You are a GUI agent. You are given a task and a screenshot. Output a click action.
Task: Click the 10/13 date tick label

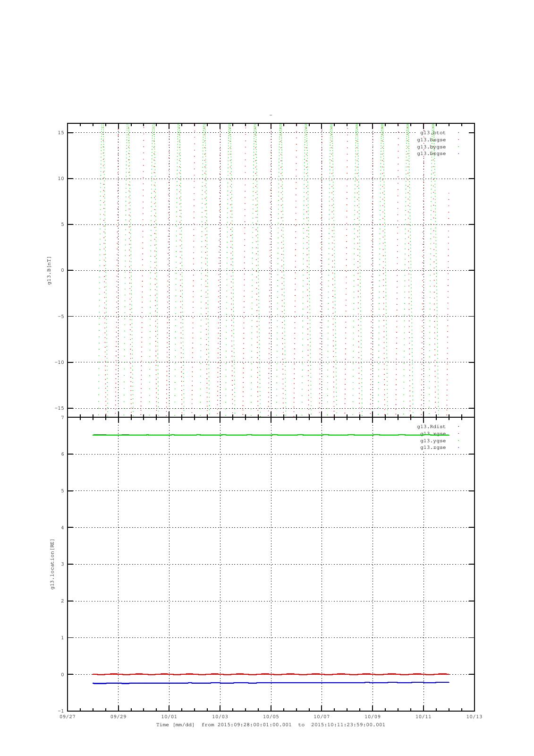(x=474, y=717)
